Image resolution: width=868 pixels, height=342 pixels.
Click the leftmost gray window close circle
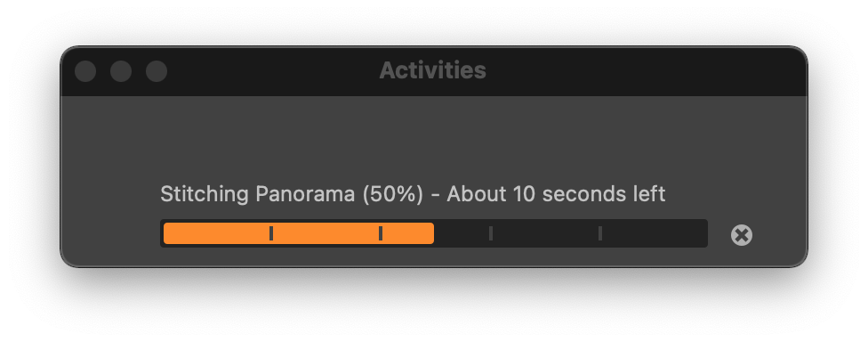pyautogui.click(x=85, y=71)
